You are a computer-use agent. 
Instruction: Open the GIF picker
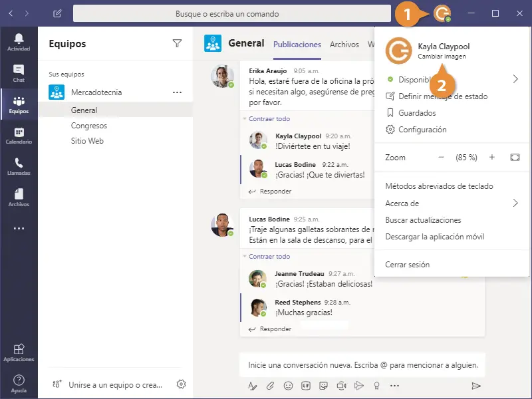306,386
